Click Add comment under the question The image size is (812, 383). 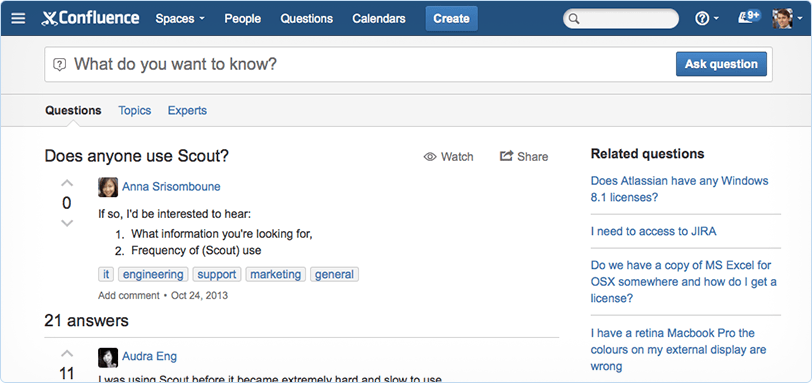(129, 296)
